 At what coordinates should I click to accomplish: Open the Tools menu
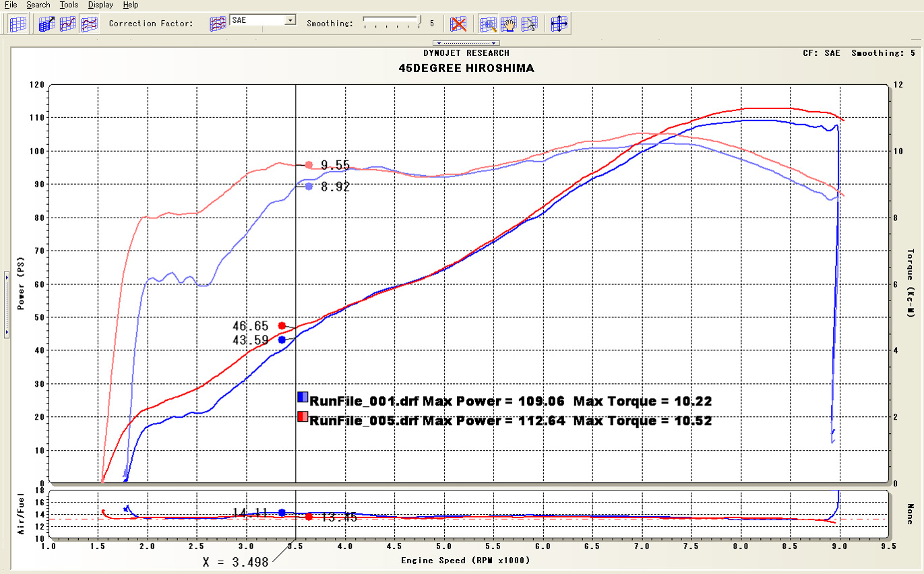point(68,5)
